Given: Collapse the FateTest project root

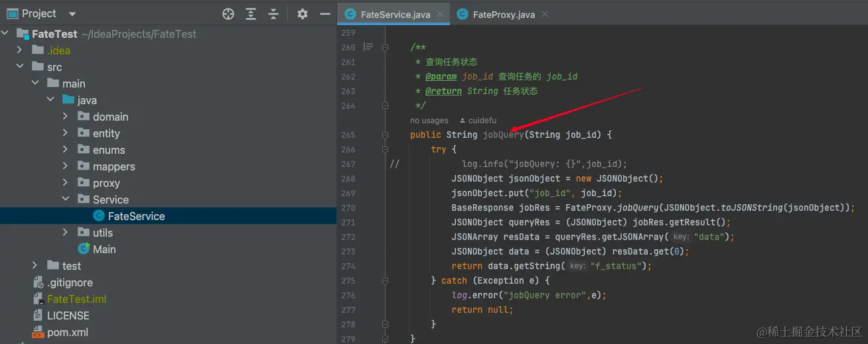Looking at the screenshot, I should point(6,34).
